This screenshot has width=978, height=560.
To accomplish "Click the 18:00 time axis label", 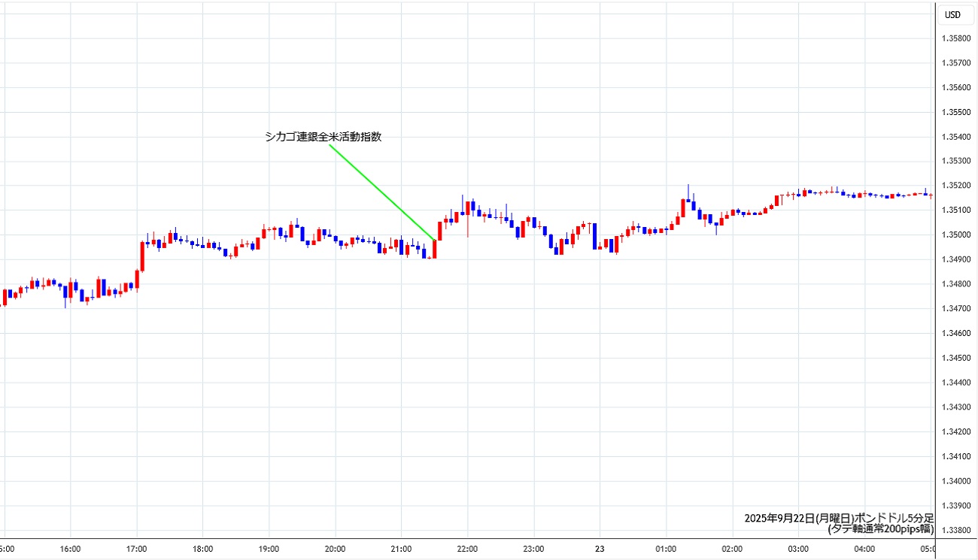I will click(x=202, y=549).
